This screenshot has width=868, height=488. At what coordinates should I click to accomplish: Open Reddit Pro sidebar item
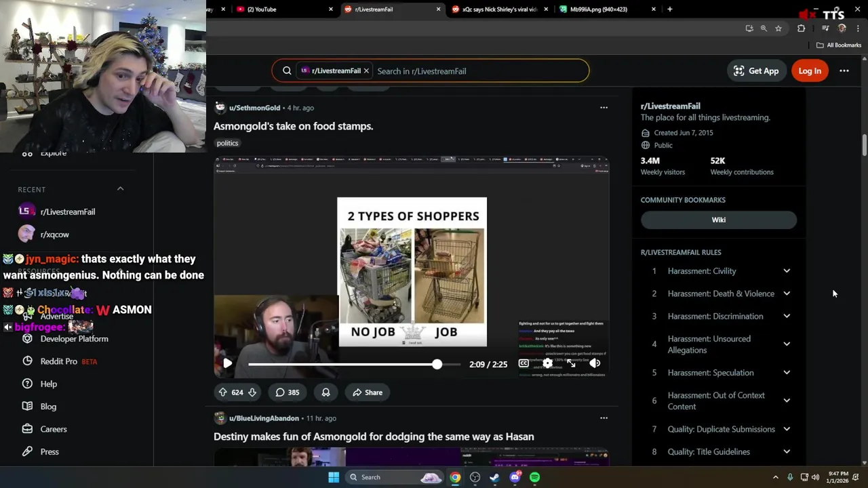point(60,361)
